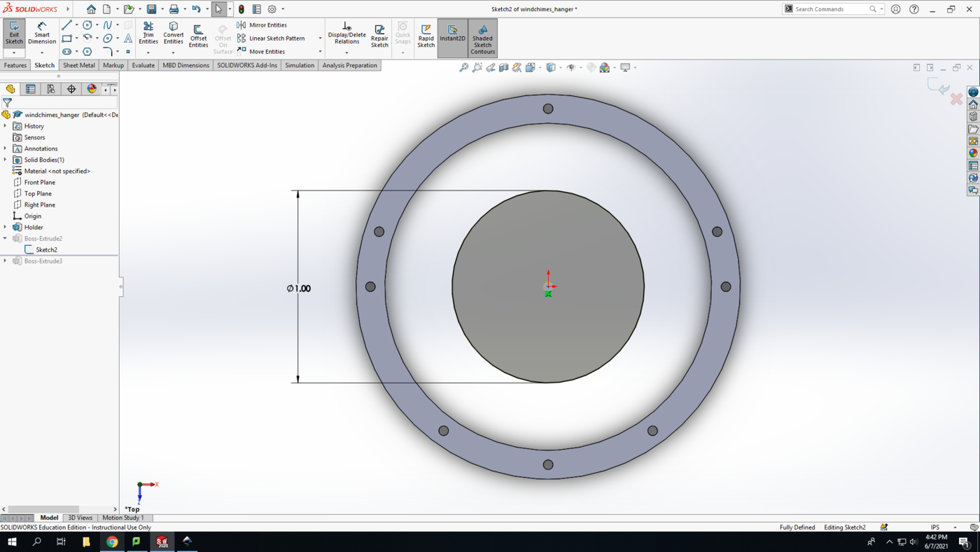Screen dimensions: 980x552
Task: Click the Convert Entities tool
Action: (x=174, y=33)
